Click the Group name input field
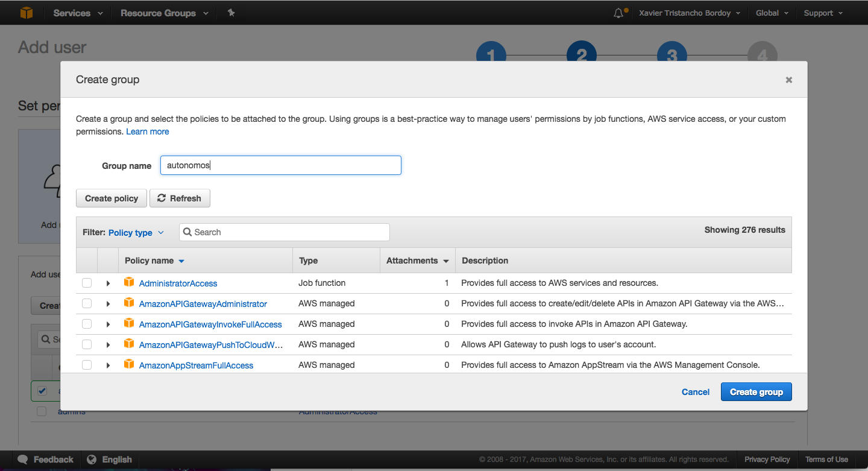868x471 pixels. pyautogui.click(x=281, y=165)
